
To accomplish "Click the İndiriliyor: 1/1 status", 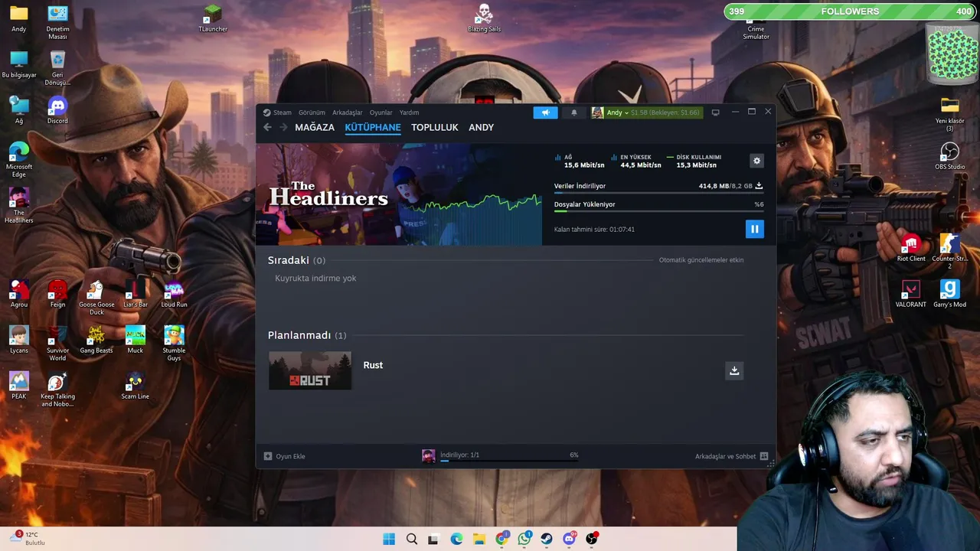I will click(x=459, y=455).
